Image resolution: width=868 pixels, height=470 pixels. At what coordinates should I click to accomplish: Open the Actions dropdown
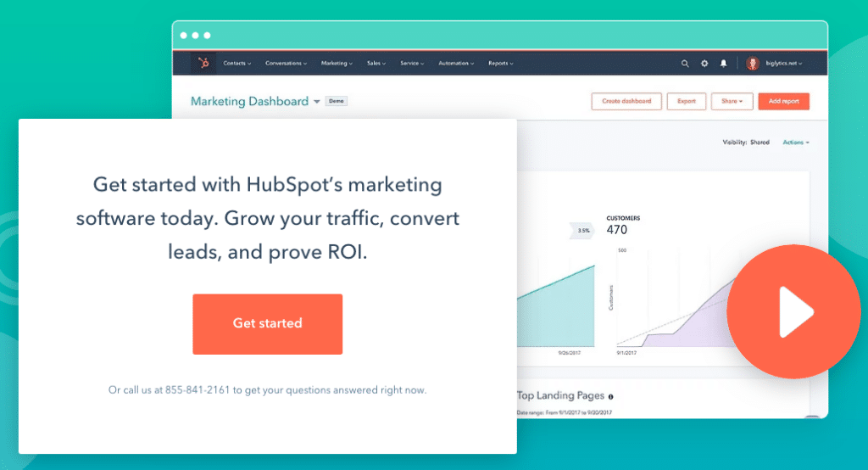[796, 143]
